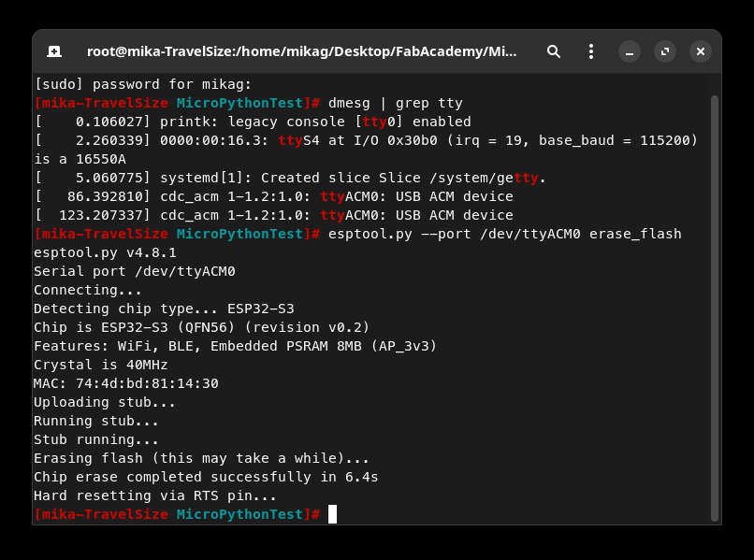Click the 'Detecting chip type... ESP32-S3' line

point(164,309)
